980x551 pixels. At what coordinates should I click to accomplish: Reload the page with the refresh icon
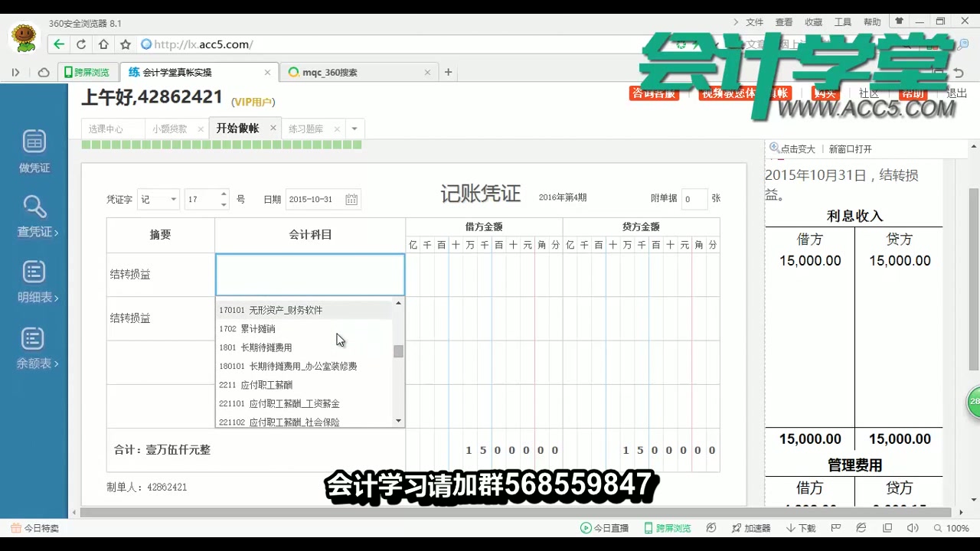click(x=81, y=44)
